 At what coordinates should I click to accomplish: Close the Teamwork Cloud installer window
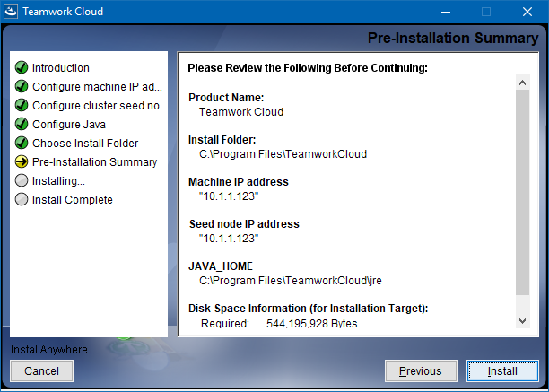pos(527,12)
